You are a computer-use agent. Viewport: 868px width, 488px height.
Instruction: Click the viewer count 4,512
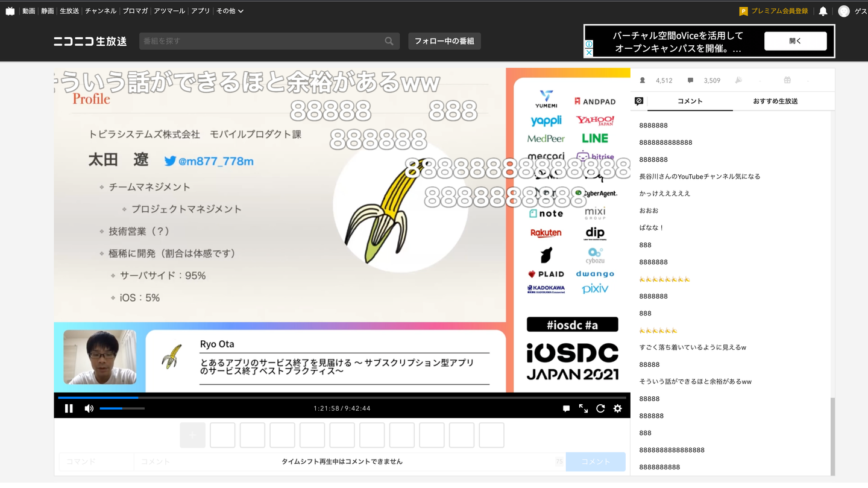[x=664, y=80]
